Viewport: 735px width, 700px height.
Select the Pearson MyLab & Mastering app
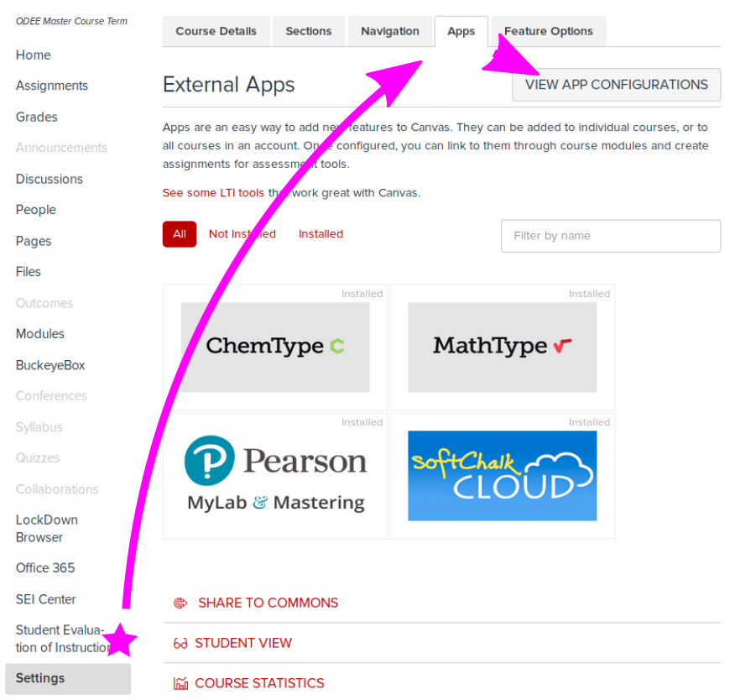[275, 475]
